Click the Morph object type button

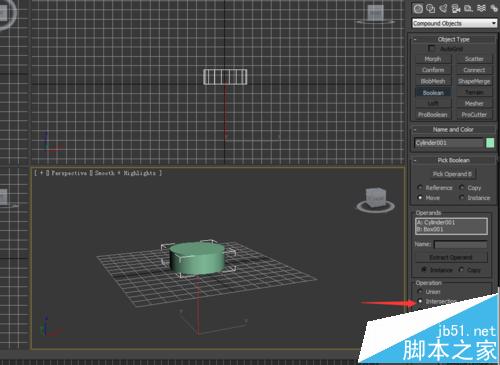click(x=433, y=59)
